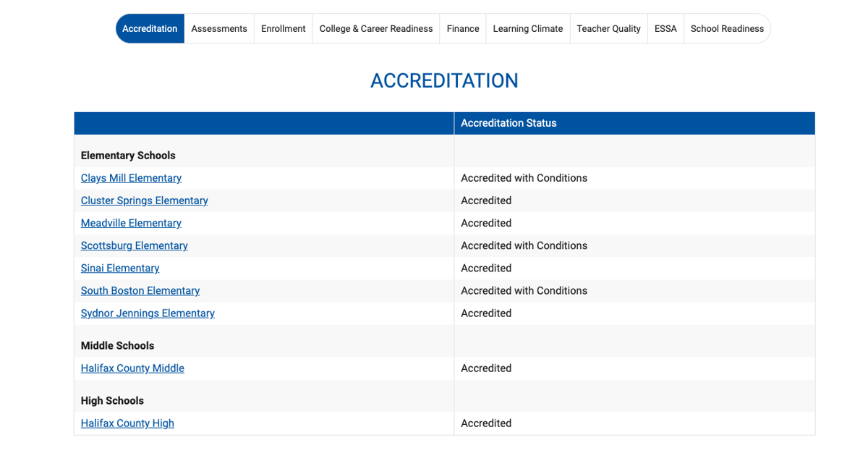Visit Halifax County High page
This screenshot has width=868, height=456.
(127, 423)
